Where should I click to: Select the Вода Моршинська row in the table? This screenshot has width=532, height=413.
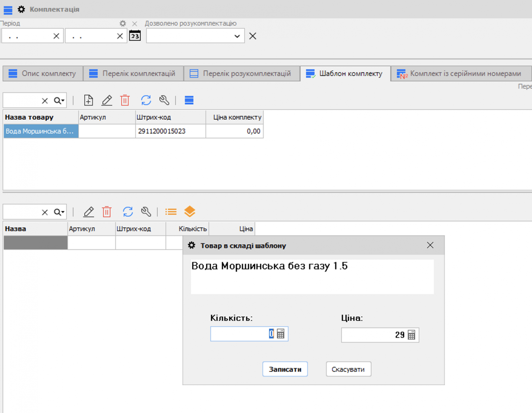click(x=41, y=131)
